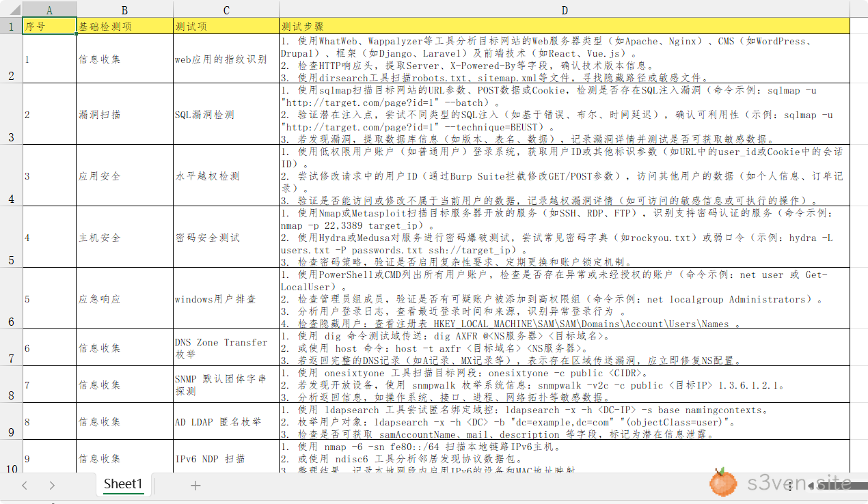Click the 应急响应 cell
The width and height of the screenshot is (868, 504).
(125, 298)
